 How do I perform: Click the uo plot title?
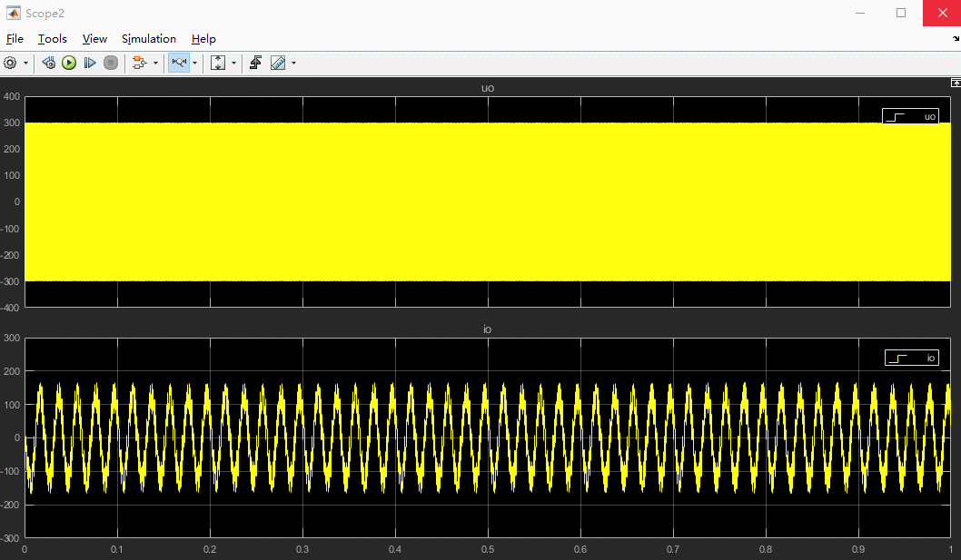click(x=488, y=88)
